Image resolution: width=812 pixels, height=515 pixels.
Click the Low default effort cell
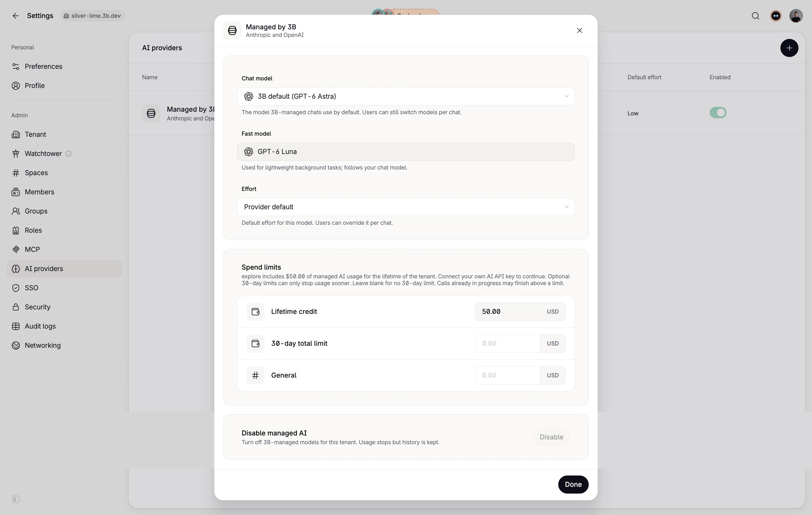[x=633, y=114]
